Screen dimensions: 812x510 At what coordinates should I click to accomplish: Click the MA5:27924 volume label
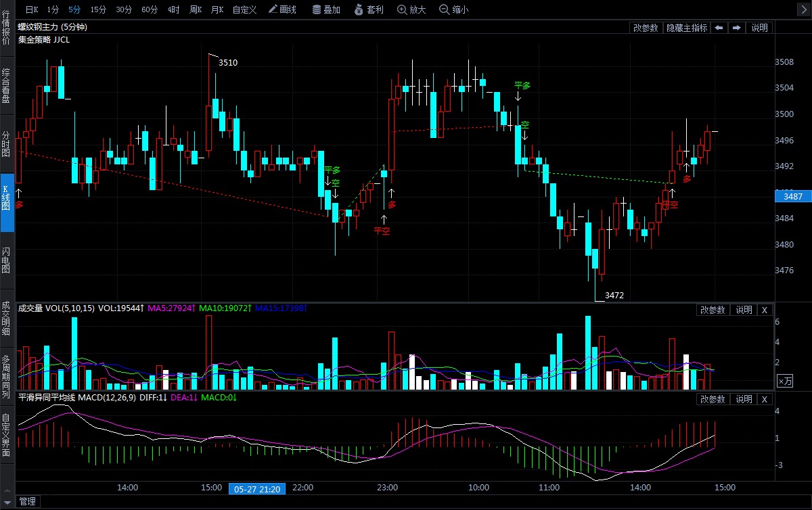[x=172, y=308]
